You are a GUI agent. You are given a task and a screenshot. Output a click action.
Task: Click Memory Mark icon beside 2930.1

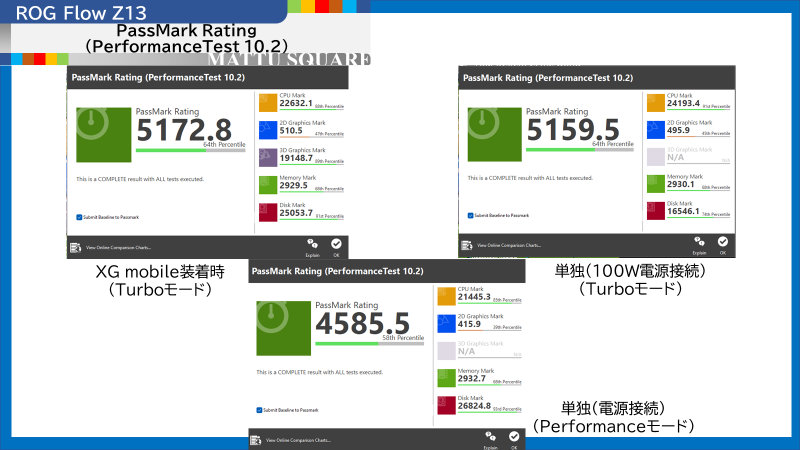click(656, 184)
